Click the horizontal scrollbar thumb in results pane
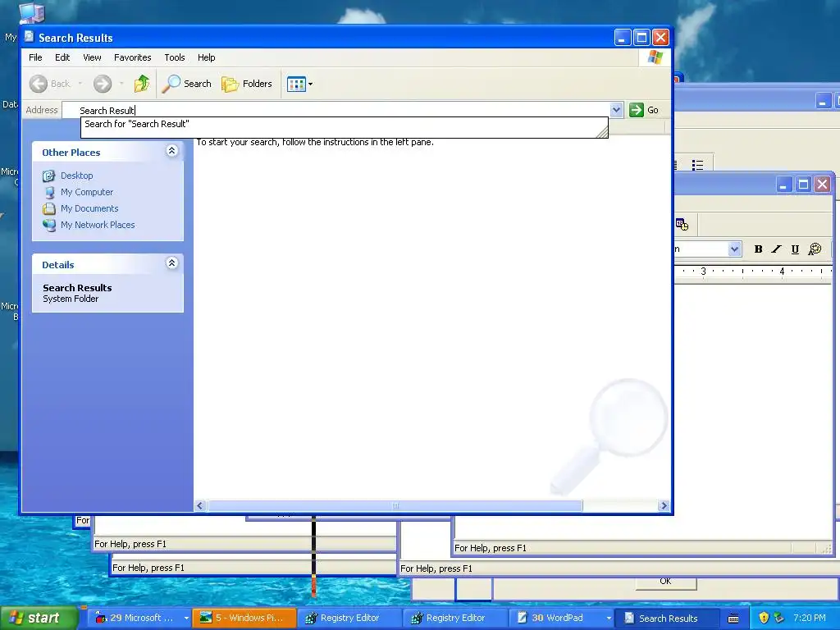This screenshot has height=630, width=840. pyautogui.click(x=395, y=505)
